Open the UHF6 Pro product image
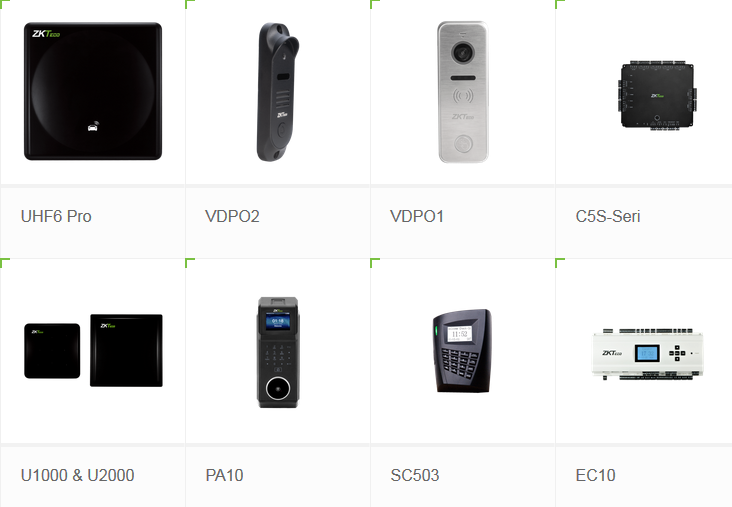The width and height of the screenshot is (732, 507). pos(93,91)
